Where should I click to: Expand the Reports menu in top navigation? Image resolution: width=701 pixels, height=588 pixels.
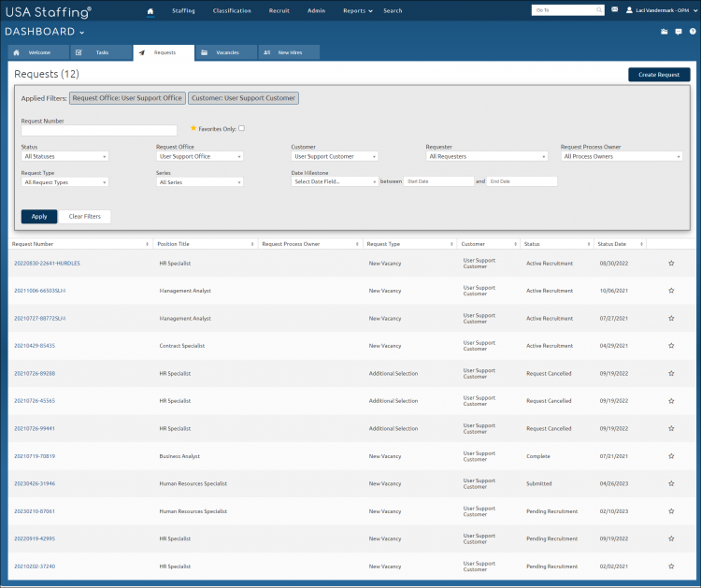[x=358, y=10]
